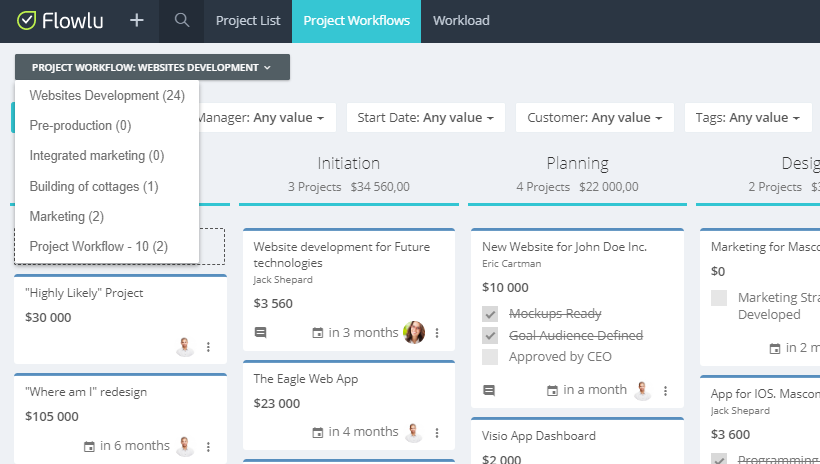Click the Flowlu logo
The width and height of the screenshot is (820, 464).
click(x=60, y=21)
